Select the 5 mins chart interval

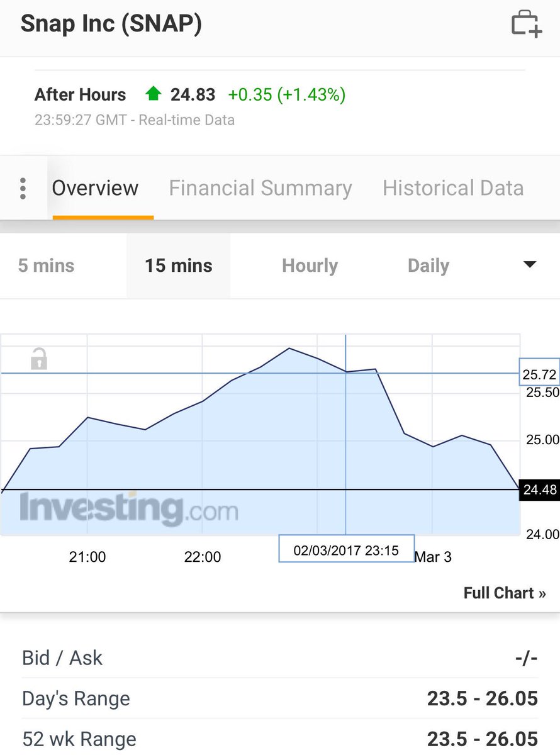click(46, 266)
